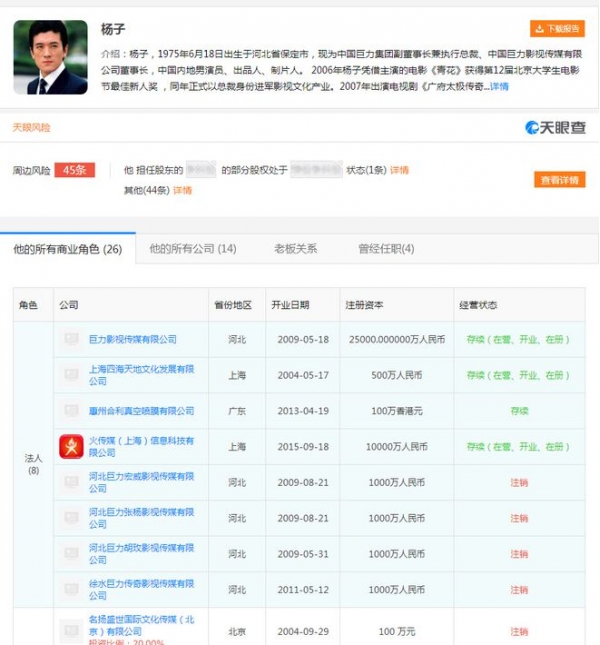Click placeholder logo beside 徐水巨力传奇影视传媒

[x=71, y=589]
